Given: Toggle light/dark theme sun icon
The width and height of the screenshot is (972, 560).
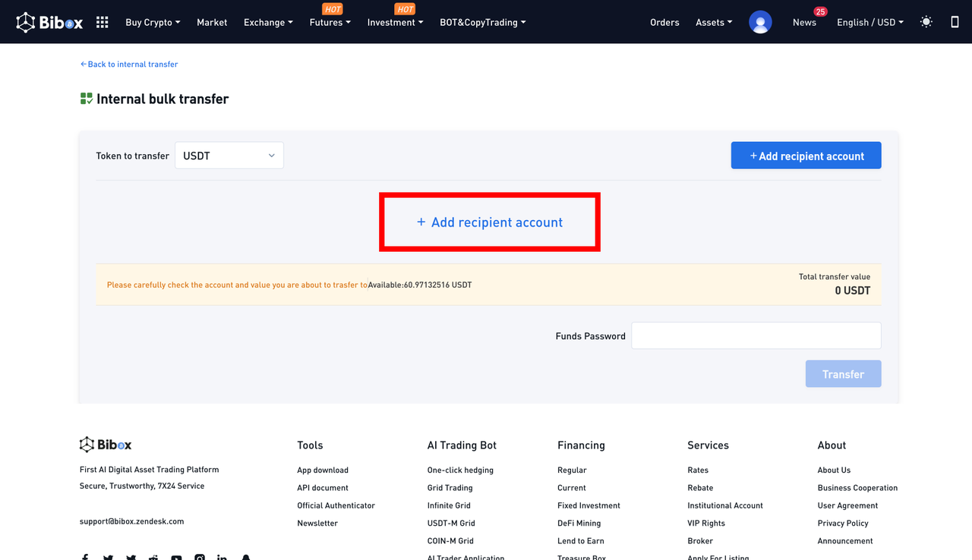Looking at the screenshot, I should pyautogui.click(x=926, y=22).
